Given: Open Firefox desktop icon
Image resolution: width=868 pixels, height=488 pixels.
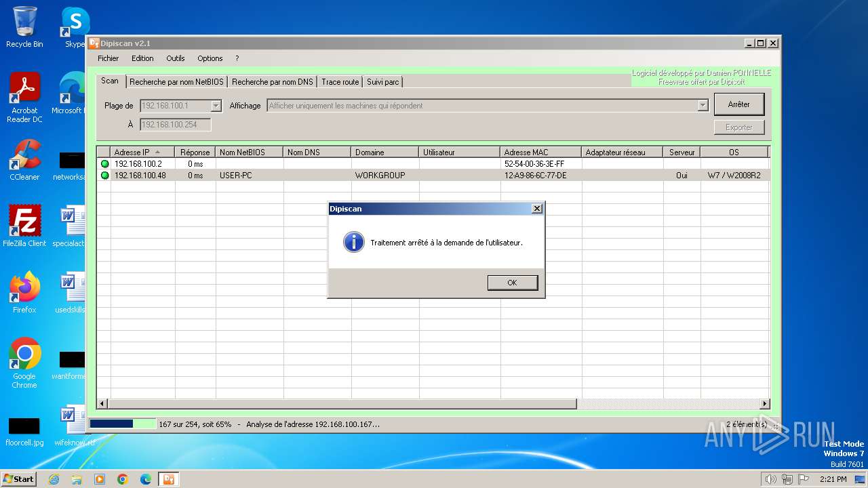Looking at the screenshot, I should [24, 293].
